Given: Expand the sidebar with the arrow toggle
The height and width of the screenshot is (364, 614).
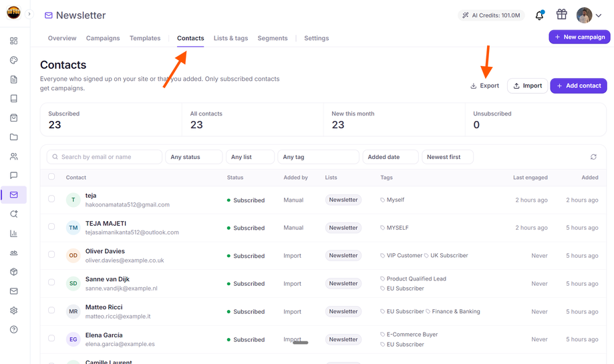Looking at the screenshot, I should pyautogui.click(x=29, y=14).
